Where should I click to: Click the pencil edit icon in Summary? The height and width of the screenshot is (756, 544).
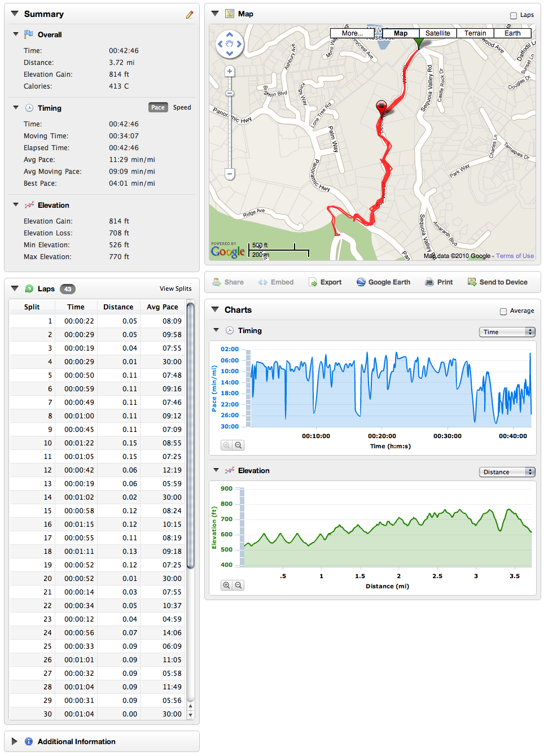pyautogui.click(x=190, y=15)
